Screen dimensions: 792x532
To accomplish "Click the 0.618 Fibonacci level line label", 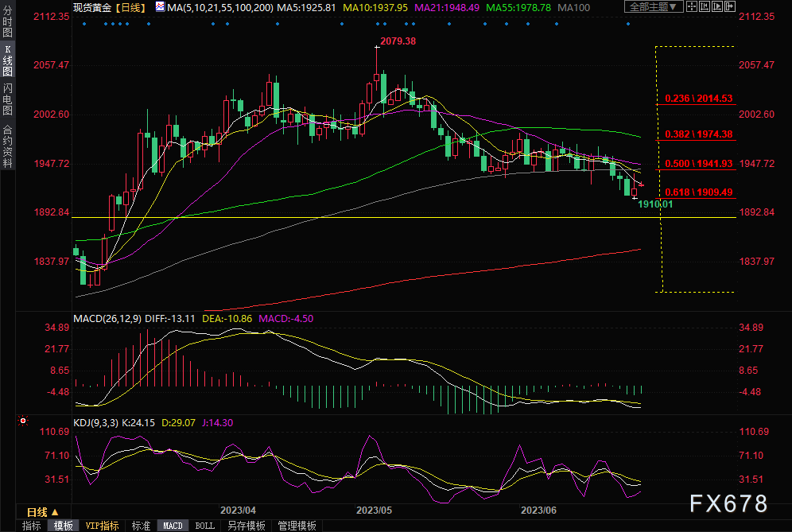I will 698,192.
